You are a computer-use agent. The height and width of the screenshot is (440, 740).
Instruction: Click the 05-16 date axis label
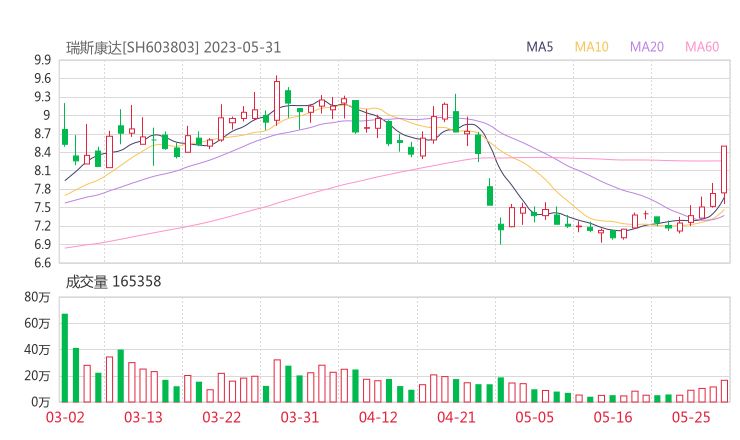pyautogui.click(x=613, y=417)
